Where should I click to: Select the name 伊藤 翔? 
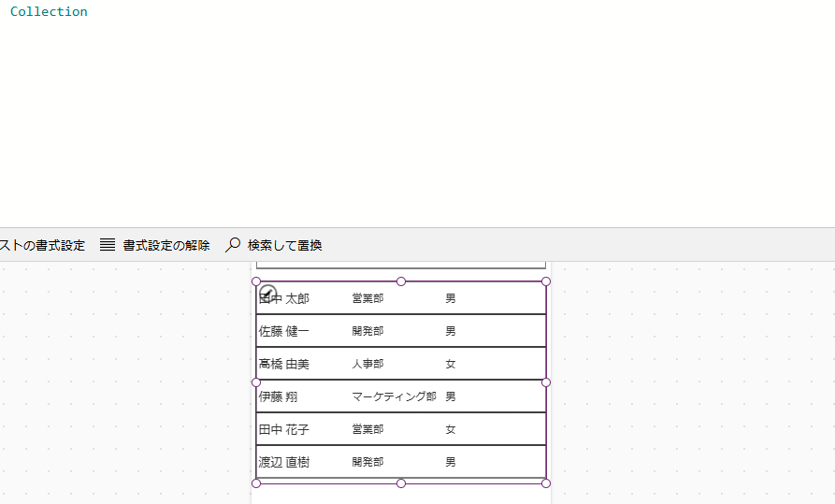(278, 396)
